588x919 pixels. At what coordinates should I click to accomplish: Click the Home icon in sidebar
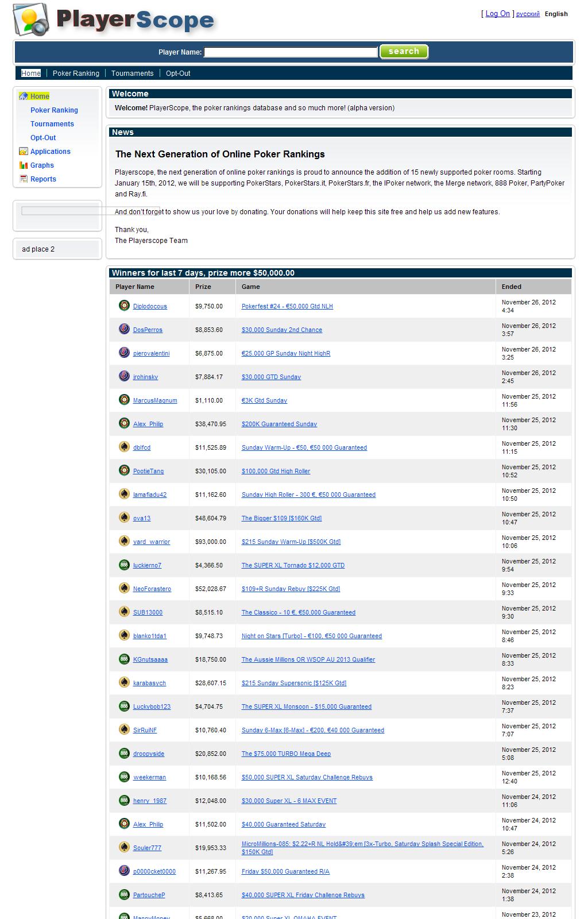click(x=24, y=96)
